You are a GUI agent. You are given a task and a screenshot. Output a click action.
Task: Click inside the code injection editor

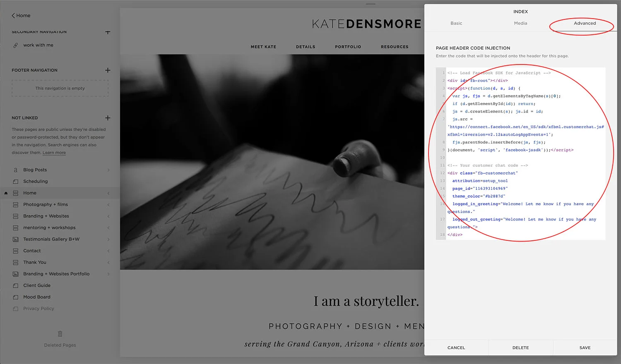click(x=521, y=153)
